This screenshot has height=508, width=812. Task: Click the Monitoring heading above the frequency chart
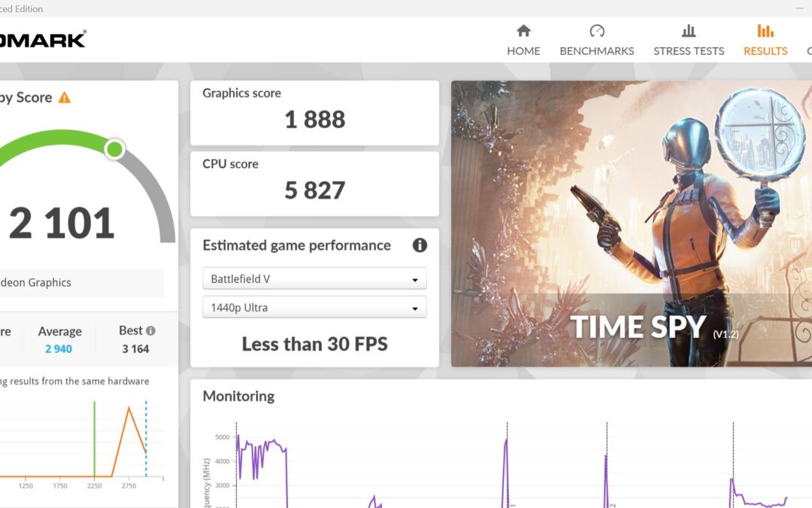(238, 396)
